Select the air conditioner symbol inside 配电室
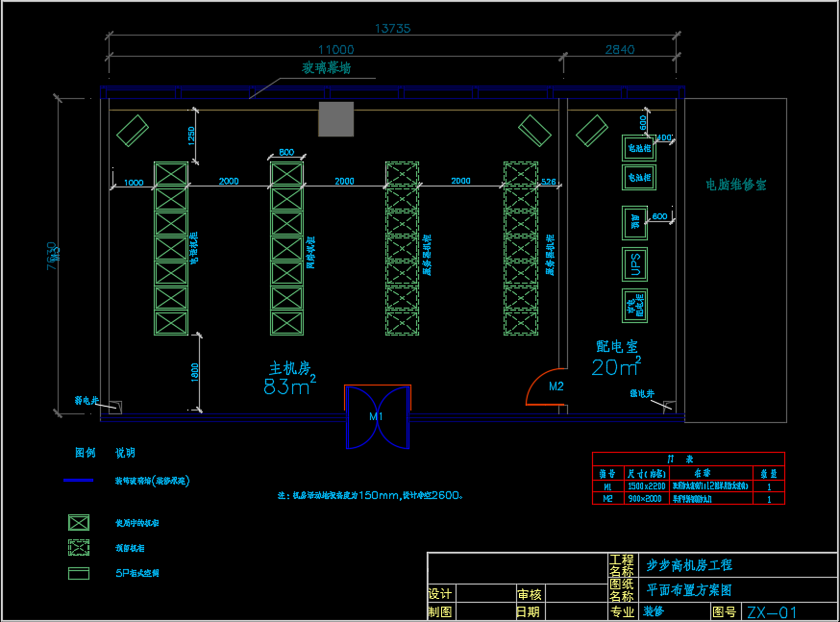This screenshot has height=622, width=840. 592,131
